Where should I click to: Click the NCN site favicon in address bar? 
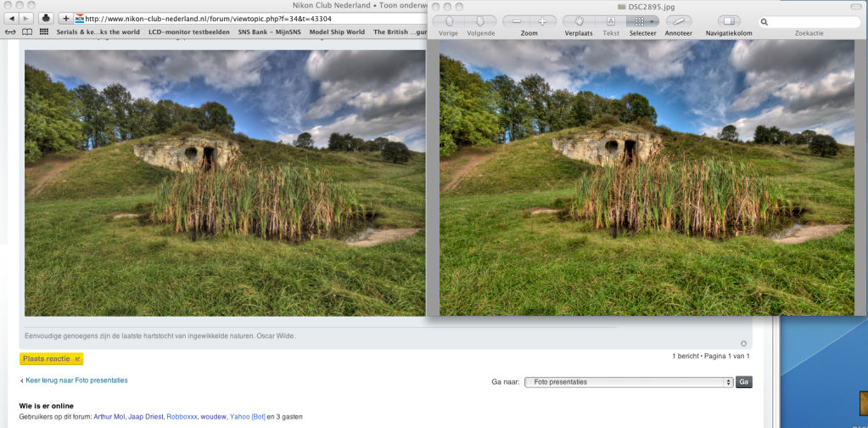(x=79, y=18)
